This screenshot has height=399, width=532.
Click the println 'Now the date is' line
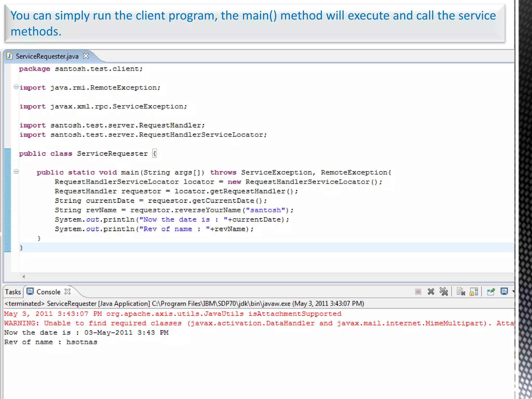(172, 220)
